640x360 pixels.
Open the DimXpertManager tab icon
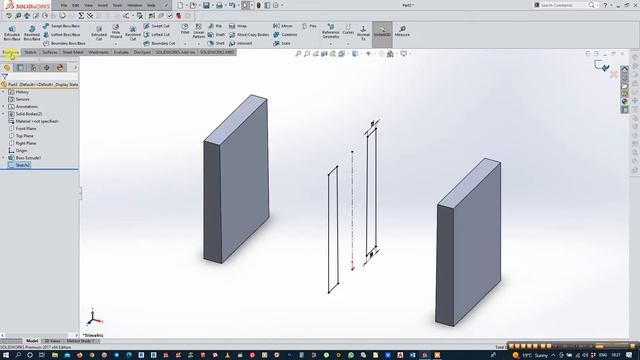(47, 67)
